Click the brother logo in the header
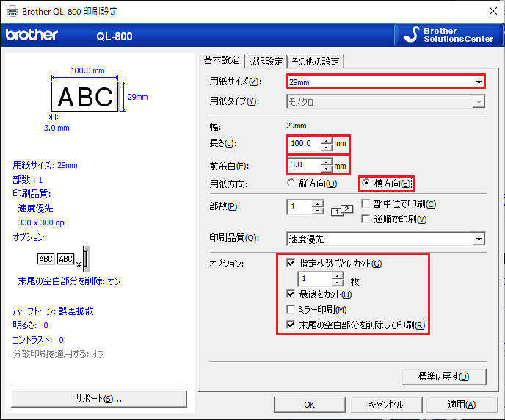The image size is (505, 420). [x=32, y=35]
